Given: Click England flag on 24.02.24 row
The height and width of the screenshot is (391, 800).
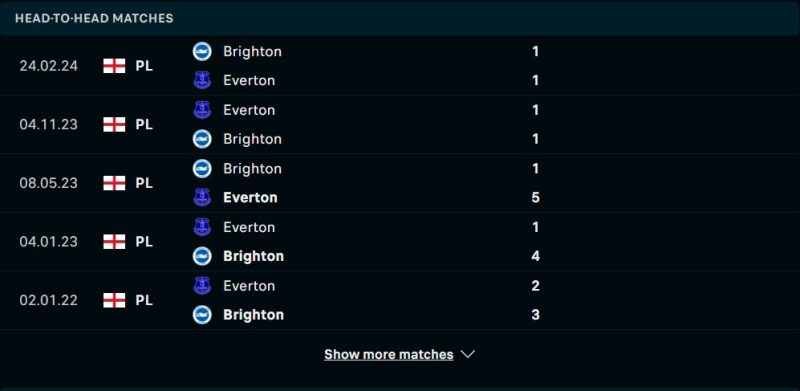Looking at the screenshot, I should coord(114,66).
